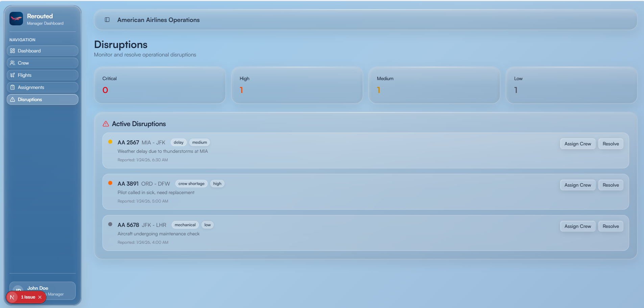Click the American Airlines Operations header title
This screenshot has height=308, width=644.
point(158,20)
